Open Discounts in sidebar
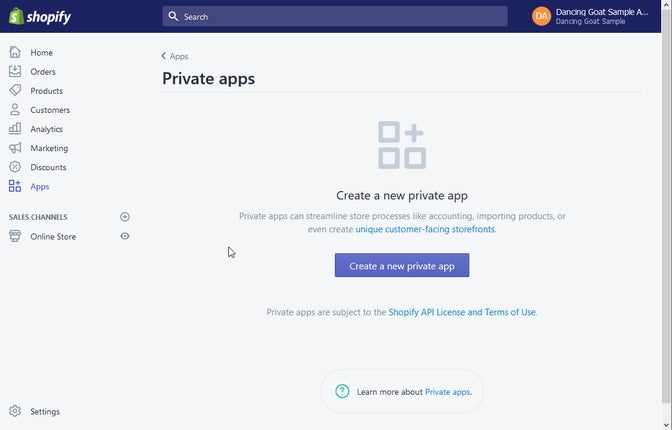This screenshot has height=430, width=672. pos(48,167)
